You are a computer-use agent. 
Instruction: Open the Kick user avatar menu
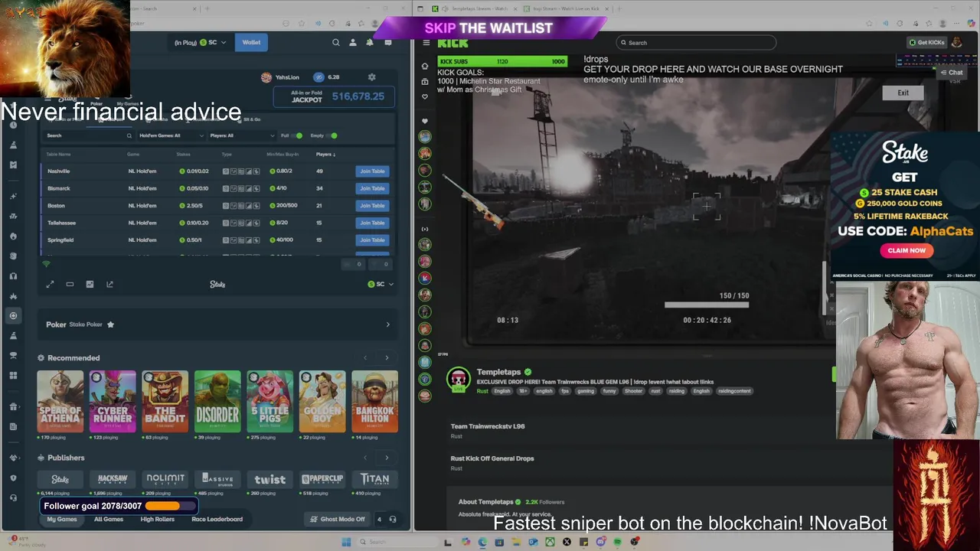click(956, 42)
